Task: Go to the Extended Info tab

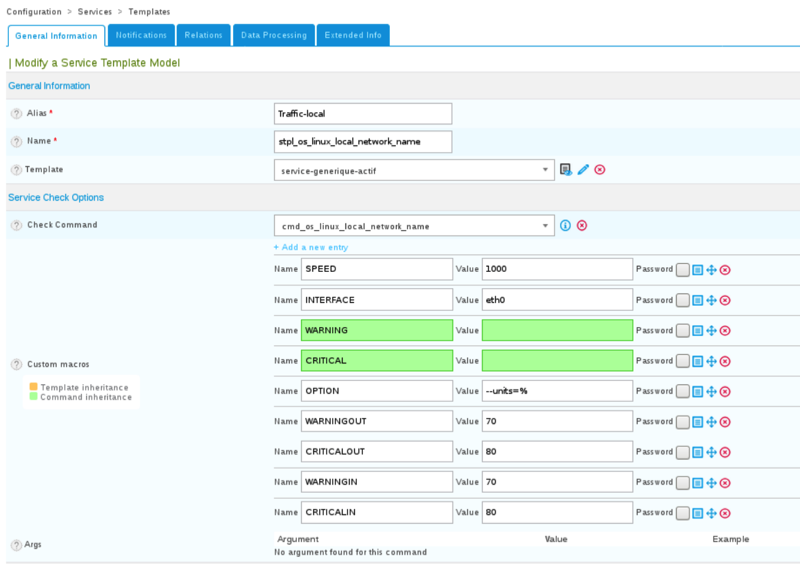Action: tap(353, 35)
